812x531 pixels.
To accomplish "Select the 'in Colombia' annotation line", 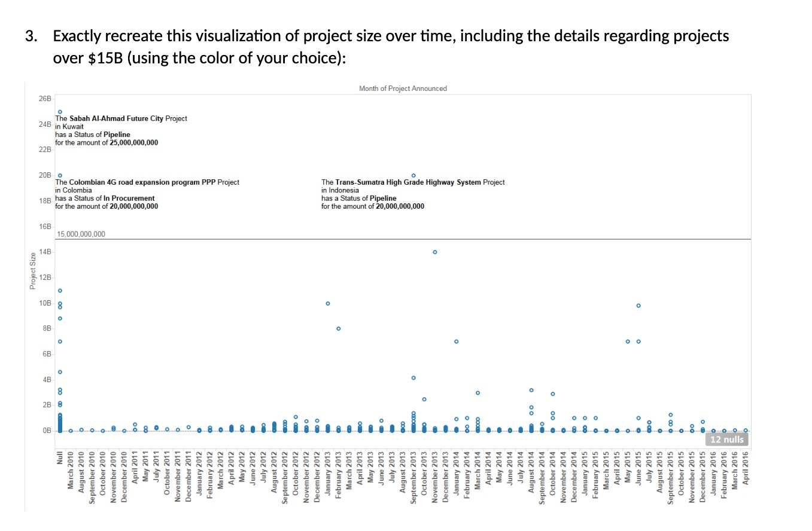I will tap(74, 190).
